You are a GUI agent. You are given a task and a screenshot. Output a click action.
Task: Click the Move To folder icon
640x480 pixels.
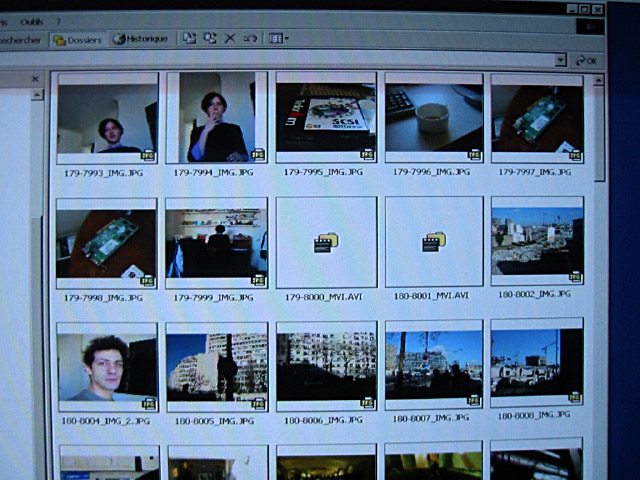point(189,38)
